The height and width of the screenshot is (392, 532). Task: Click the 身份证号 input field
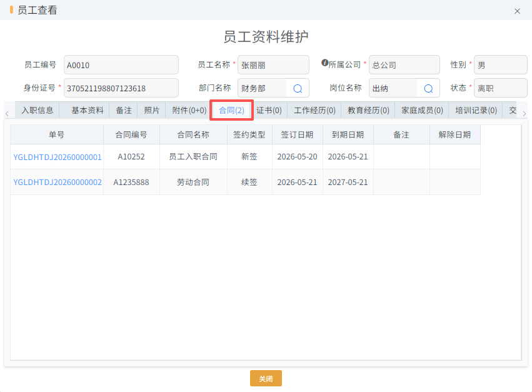tap(121, 88)
